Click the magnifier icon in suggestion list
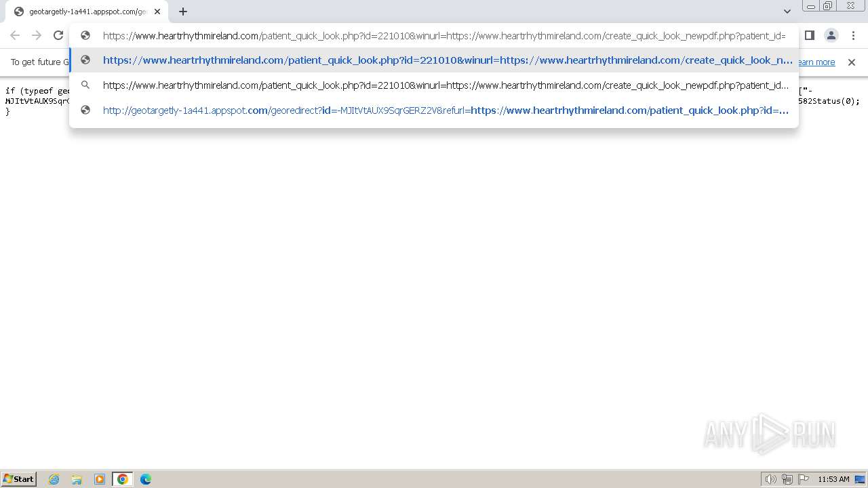This screenshot has width=868, height=488. [x=85, y=85]
